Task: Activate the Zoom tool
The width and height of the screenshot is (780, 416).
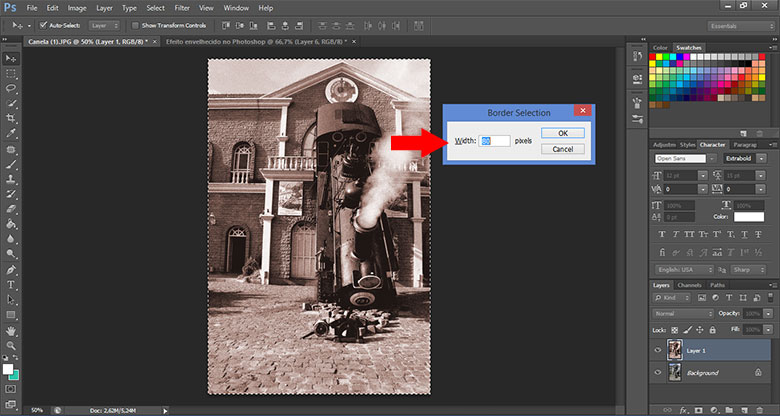Action: (x=10, y=344)
